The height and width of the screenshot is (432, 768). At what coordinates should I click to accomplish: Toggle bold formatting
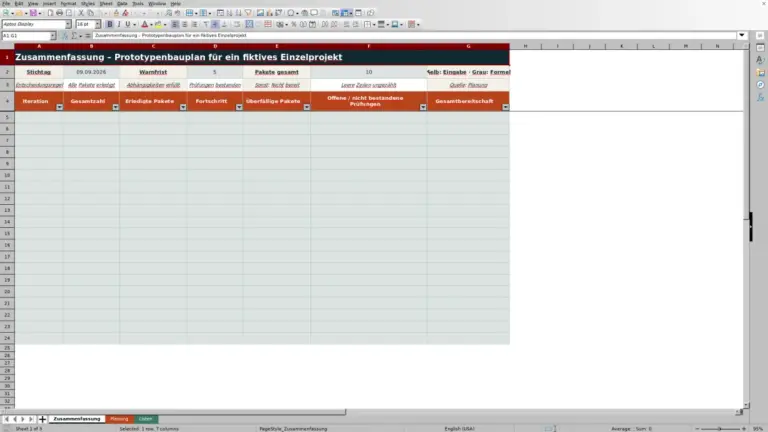coord(110,24)
